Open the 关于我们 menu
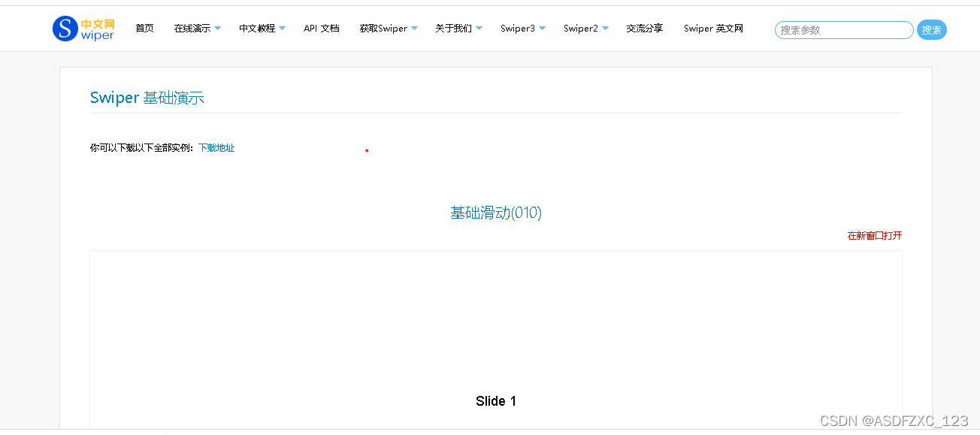Viewport: 980px width, 435px height. [x=453, y=29]
